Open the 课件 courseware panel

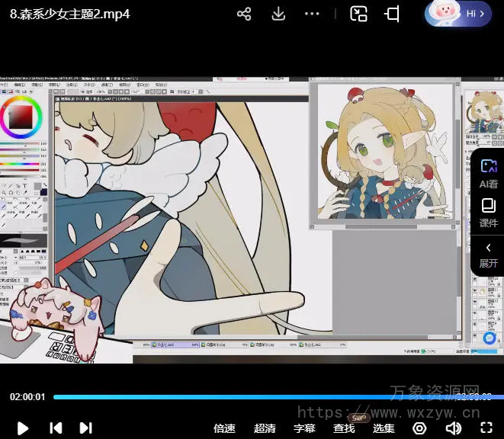(488, 213)
